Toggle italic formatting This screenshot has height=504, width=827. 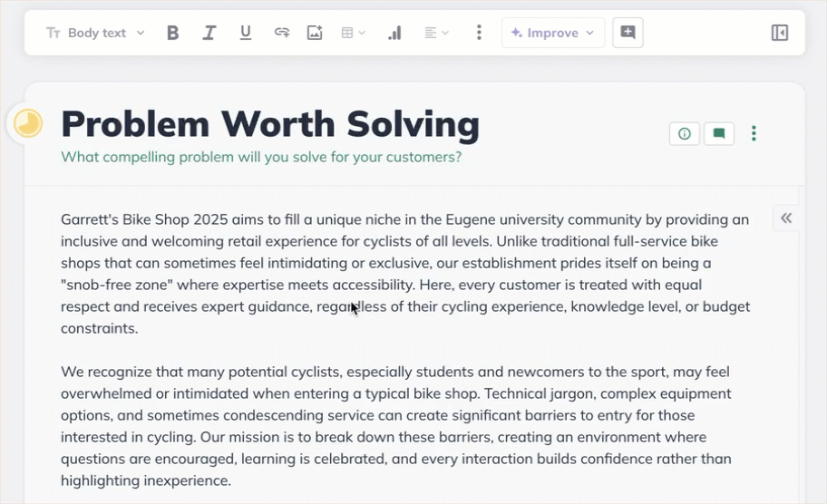point(209,33)
